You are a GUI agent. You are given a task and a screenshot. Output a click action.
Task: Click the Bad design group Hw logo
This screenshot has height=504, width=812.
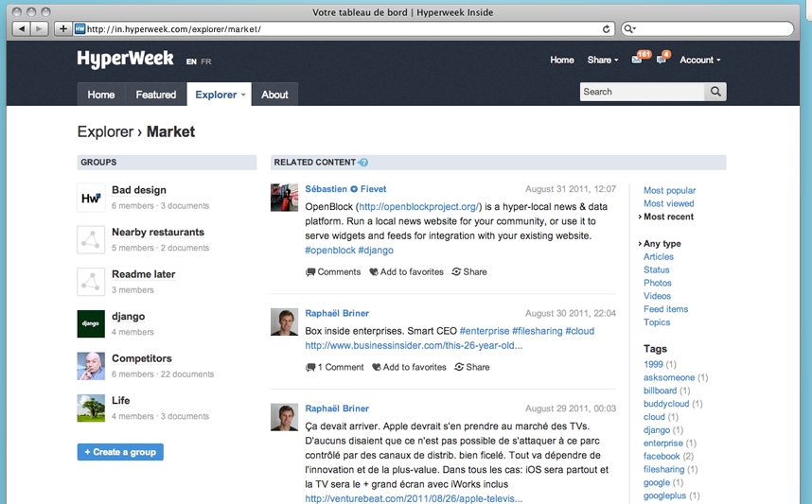pyautogui.click(x=91, y=198)
